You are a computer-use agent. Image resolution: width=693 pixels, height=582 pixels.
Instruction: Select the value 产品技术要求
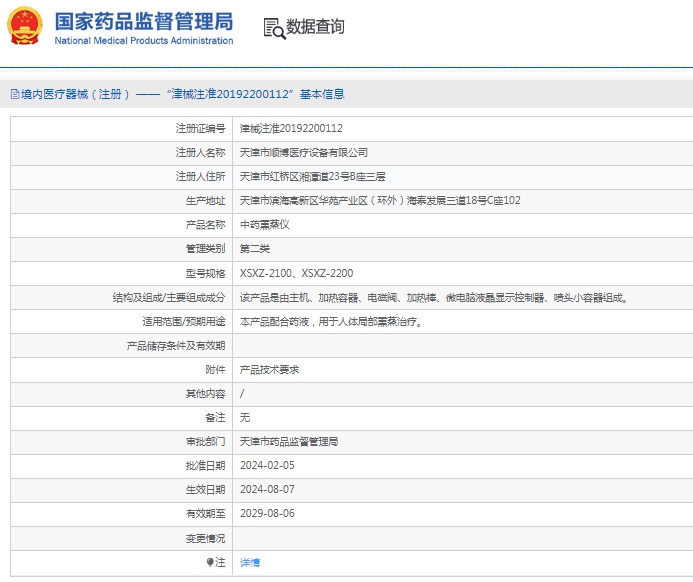pos(269,369)
